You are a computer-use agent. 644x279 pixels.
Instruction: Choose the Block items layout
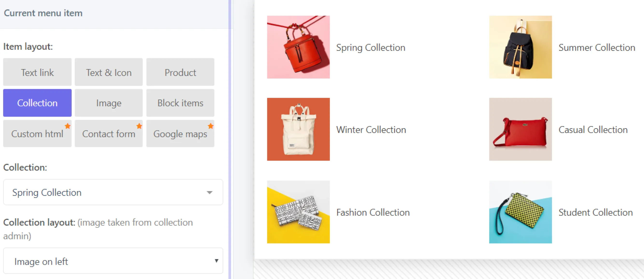[180, 103]
